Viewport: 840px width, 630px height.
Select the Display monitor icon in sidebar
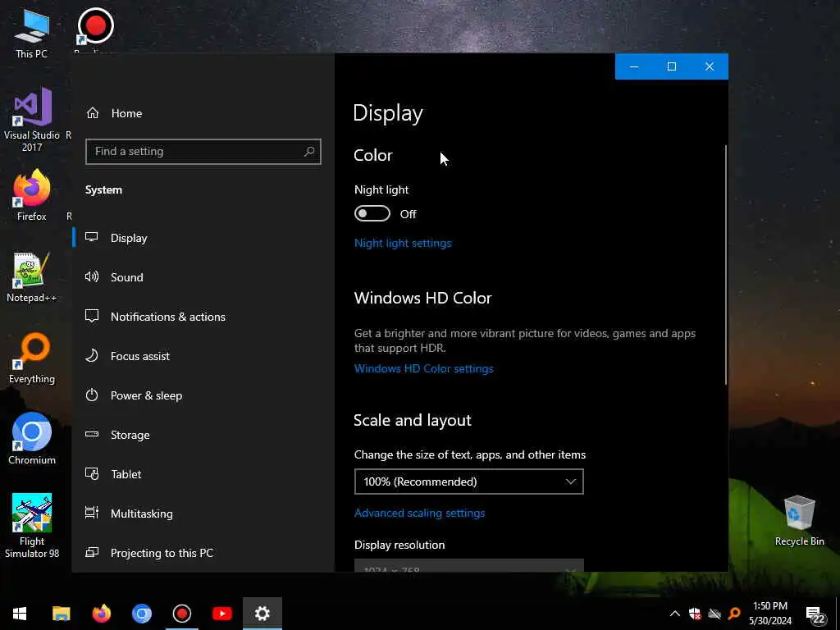(x=92, y=237)
